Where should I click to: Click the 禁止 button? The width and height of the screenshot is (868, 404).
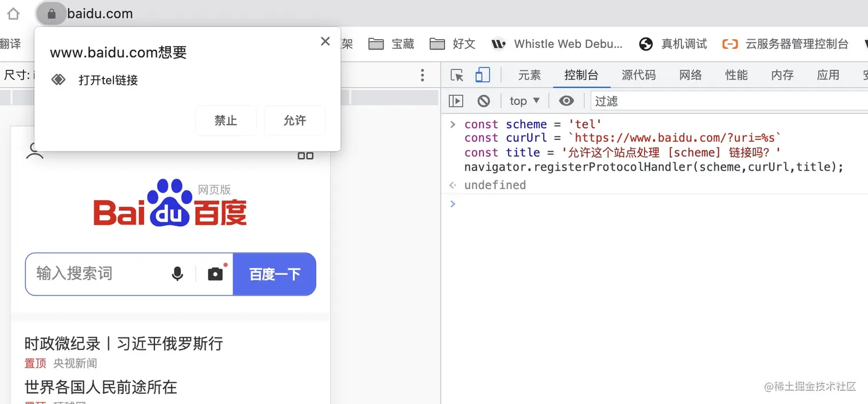click(x=226, y=120)
